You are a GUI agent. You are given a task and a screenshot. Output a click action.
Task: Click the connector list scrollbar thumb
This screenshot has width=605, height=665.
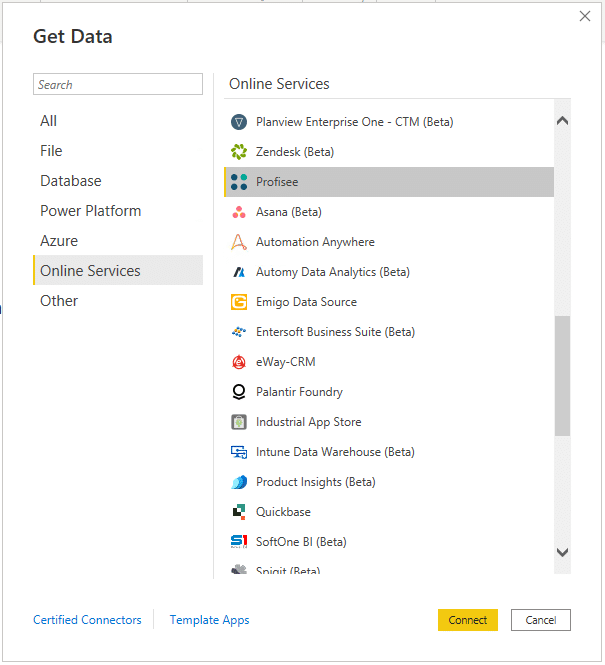point(562,376)
